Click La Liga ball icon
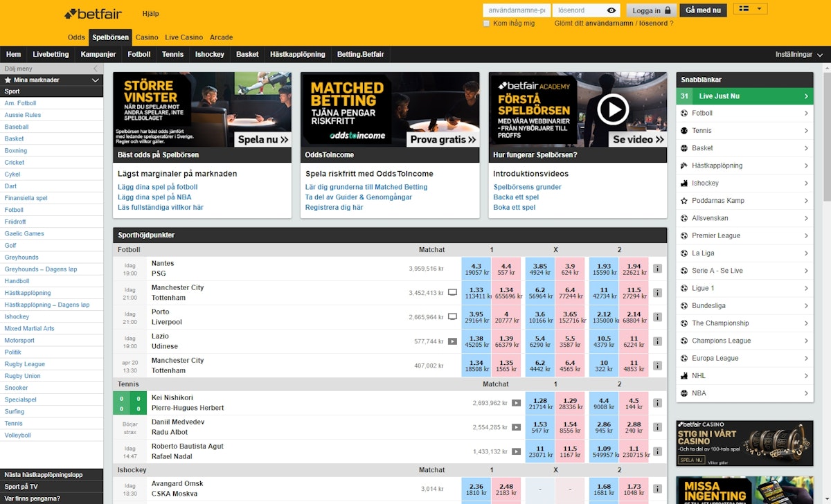The width and height of the screenshot is (831, 504). click(684, 253)
